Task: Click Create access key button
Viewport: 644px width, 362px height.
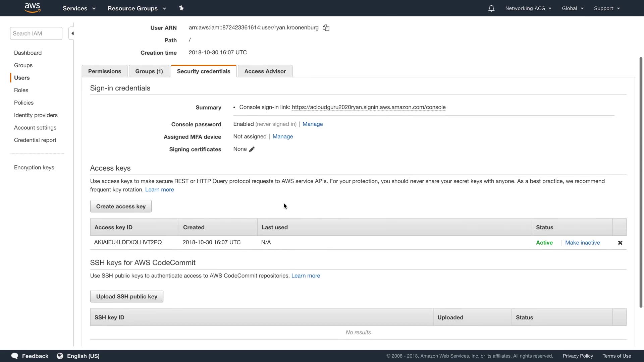Action: click(121, 206)
